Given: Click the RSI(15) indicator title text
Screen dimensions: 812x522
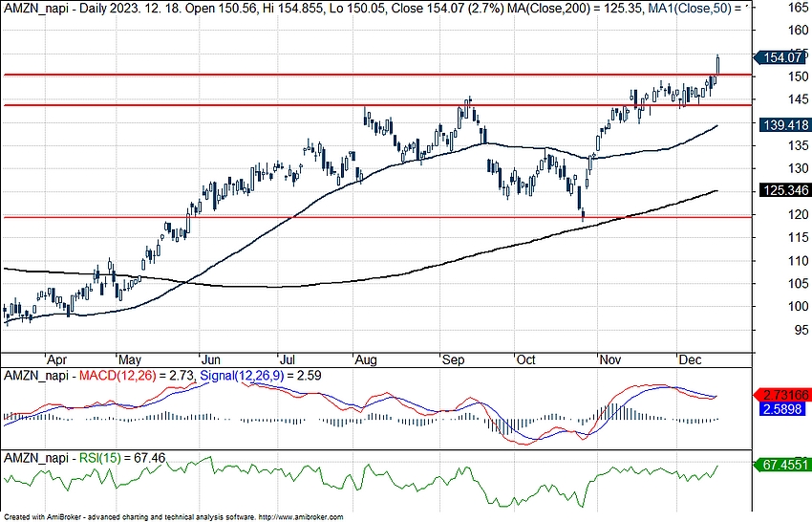Looking at the screenshot, I should [99, 458].
